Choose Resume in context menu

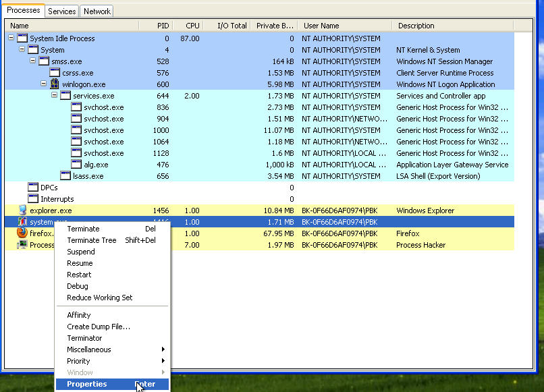tap(112, 263)
